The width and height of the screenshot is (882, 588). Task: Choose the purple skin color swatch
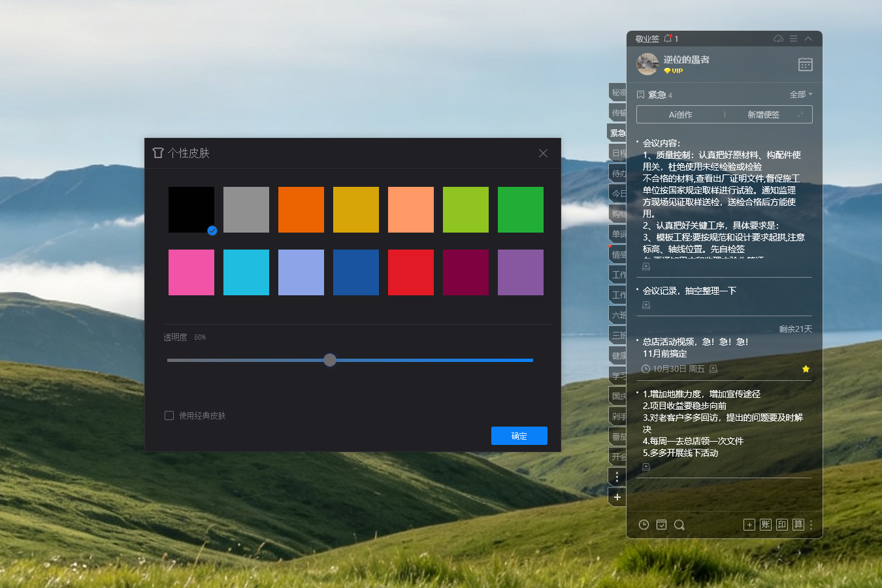click(521, 272)
